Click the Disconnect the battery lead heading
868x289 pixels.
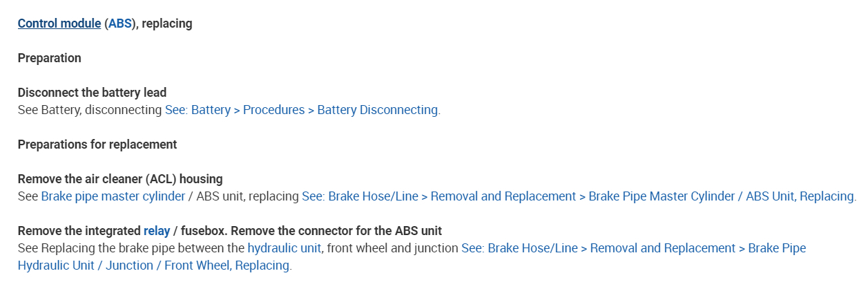coord(92,93)
